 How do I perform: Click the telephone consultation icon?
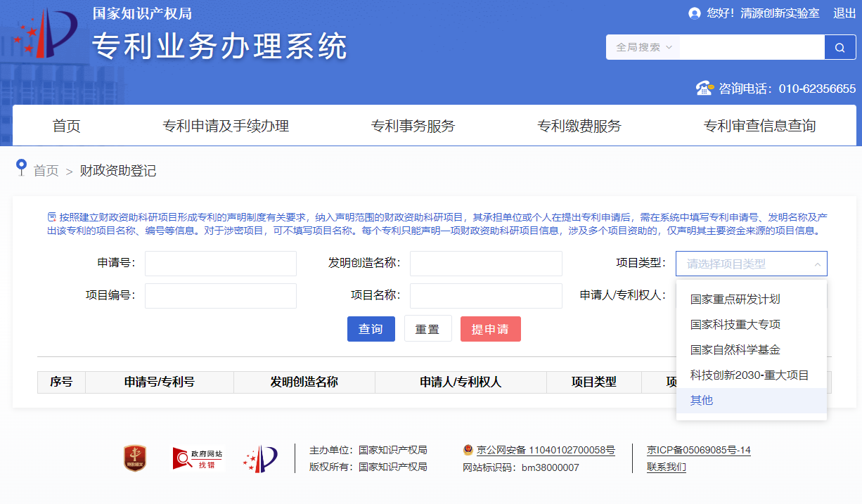tap(705, 89)
